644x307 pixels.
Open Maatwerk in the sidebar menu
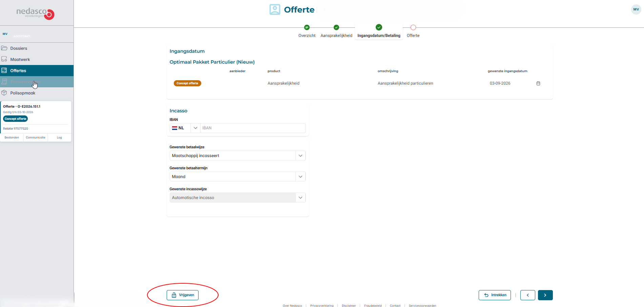[37, 59]
